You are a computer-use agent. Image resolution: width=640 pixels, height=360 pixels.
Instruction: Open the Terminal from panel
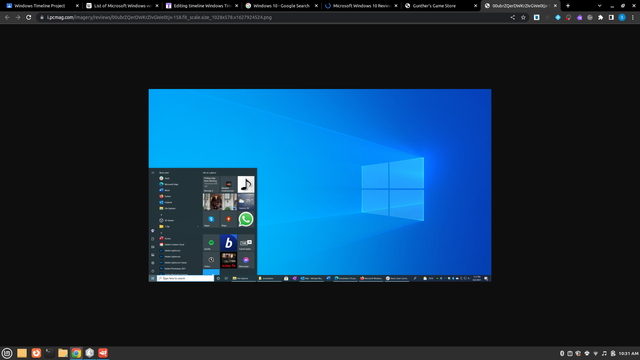pos(49,353)
